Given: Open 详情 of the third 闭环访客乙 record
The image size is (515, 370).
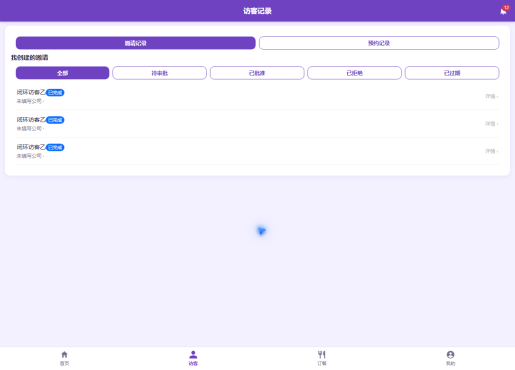Looking at the screenshot, I should pyautogui.click(x=491, y=151).
